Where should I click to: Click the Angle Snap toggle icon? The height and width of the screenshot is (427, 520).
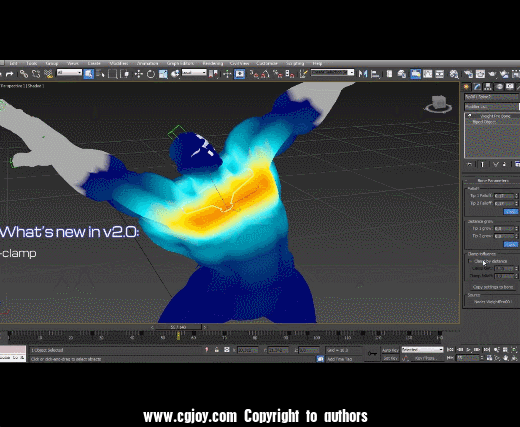click(x=265, y=74)
